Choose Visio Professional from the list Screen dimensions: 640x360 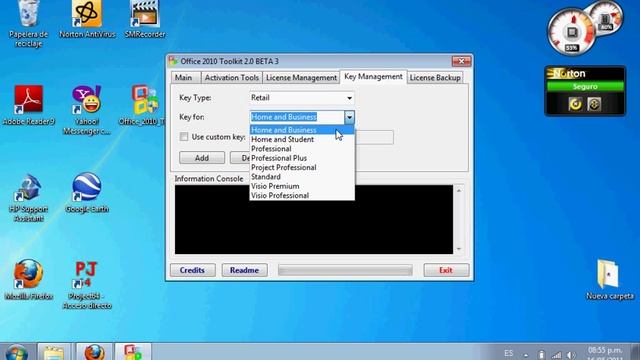pyautogui.click(x=302, y=196)
